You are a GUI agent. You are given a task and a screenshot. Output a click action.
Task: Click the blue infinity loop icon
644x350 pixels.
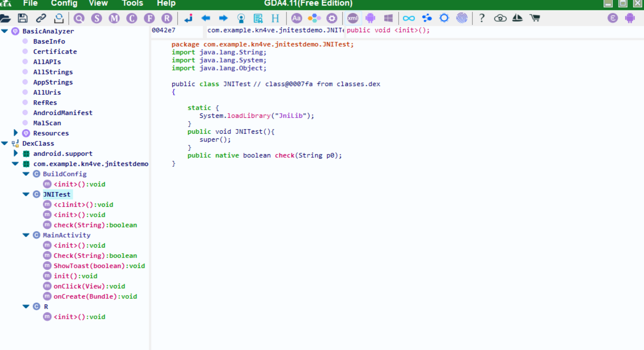[409, 18]
